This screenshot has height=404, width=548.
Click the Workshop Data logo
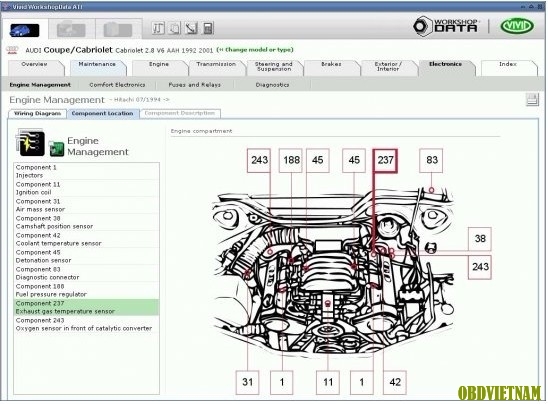(446, 26)
